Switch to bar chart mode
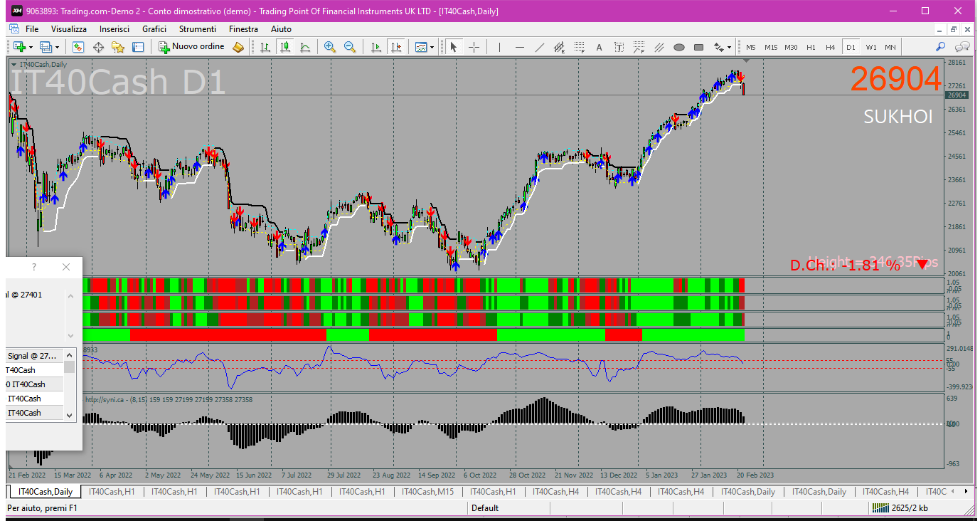980x521 pixels. point(265,47)
